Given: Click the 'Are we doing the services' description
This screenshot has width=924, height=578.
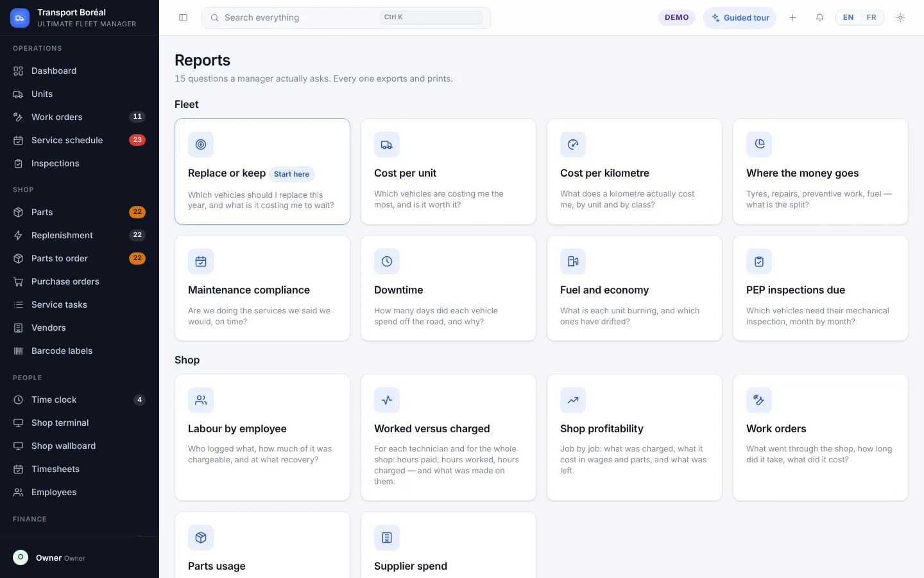Looking at the screenshot, I should 259,316.
